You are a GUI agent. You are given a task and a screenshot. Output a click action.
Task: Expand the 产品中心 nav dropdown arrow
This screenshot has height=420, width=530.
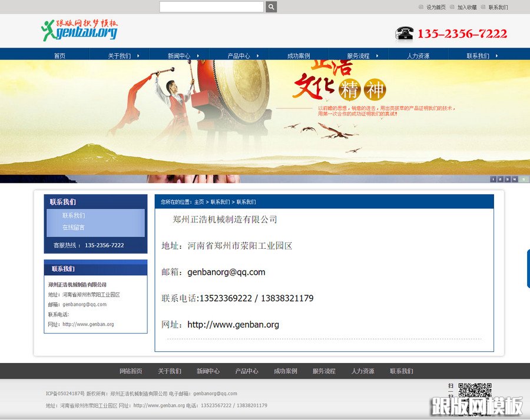[258, 56]
